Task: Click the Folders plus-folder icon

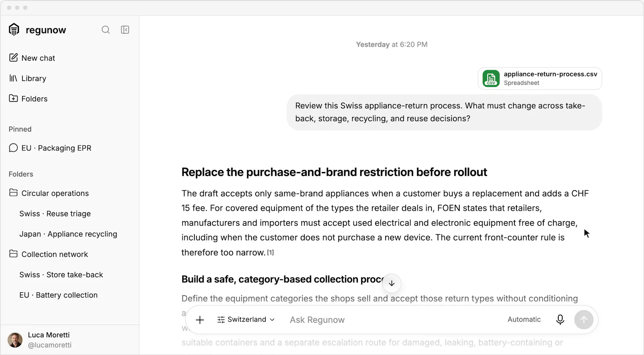Action: (13, 98)
